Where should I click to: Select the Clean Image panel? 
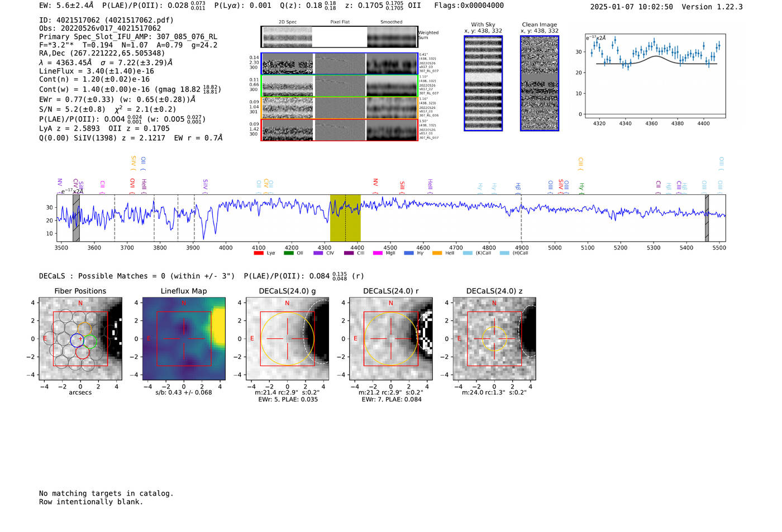tap(540, 83)
